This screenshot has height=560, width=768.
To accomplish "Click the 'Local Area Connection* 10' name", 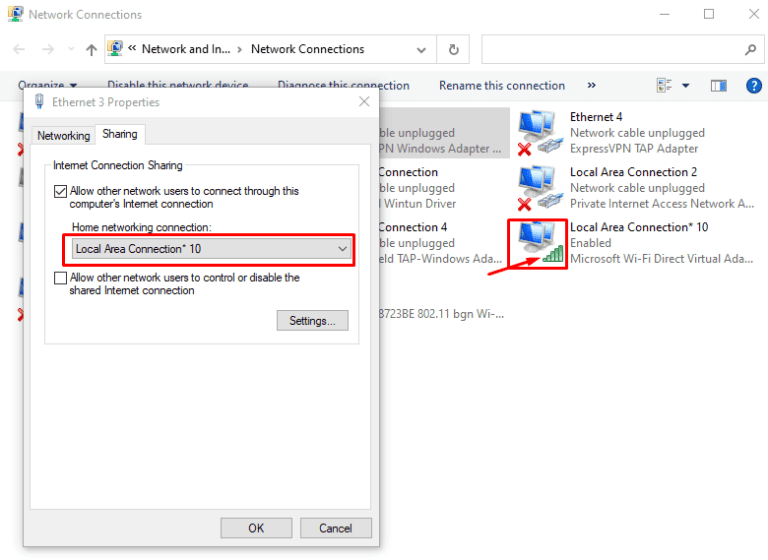I will [639, 227].
